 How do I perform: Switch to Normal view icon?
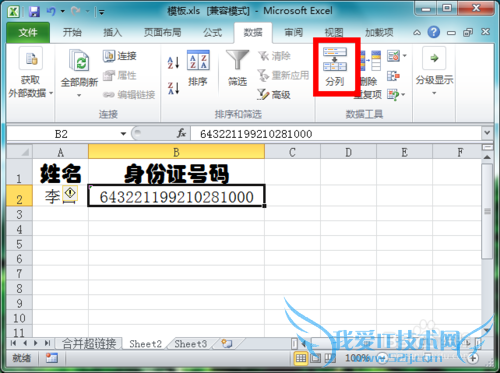[301, 358]
